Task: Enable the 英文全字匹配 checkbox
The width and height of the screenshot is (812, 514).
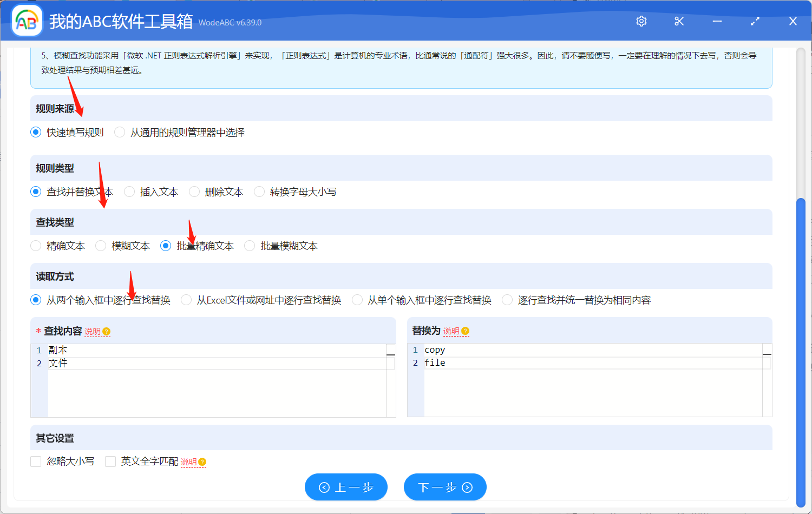Action: (110, 461)
